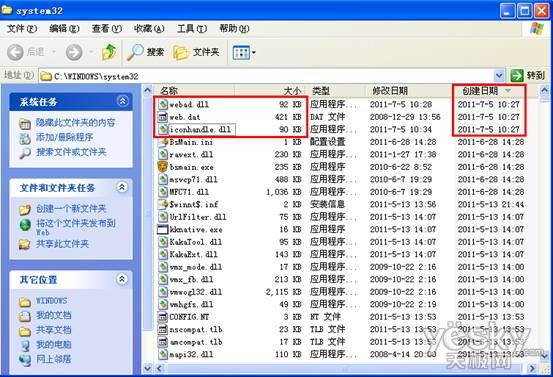This screenshot has width=553, height=377.
Task: Select the KakaExt.dll file icon
Action: click(x=163, y=254)
